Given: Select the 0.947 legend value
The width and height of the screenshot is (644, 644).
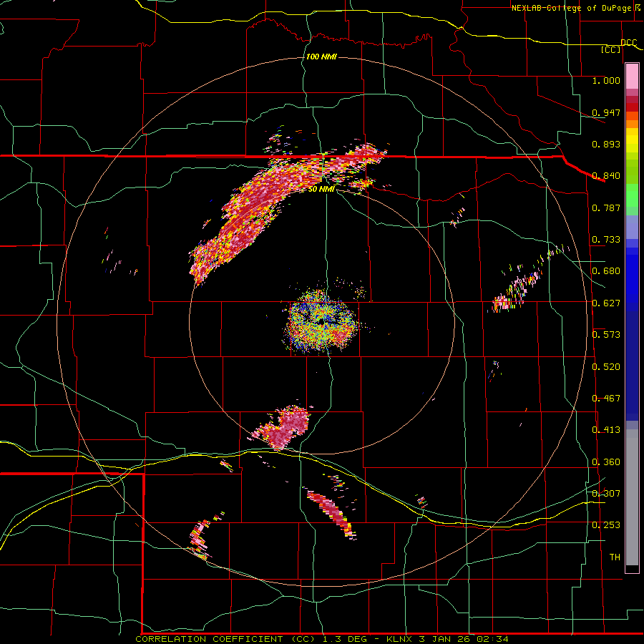Looking at the screenshot, I should tap(606, 112).
